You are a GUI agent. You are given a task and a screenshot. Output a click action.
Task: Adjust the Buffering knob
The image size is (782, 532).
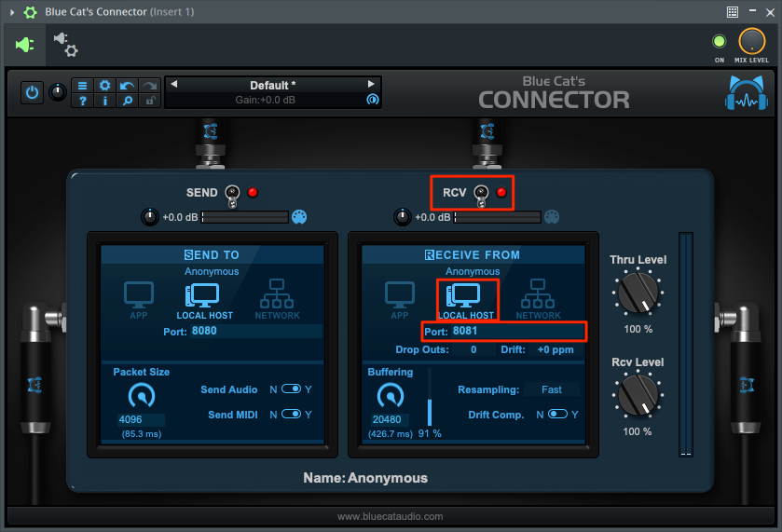click(x=391, y=396)
